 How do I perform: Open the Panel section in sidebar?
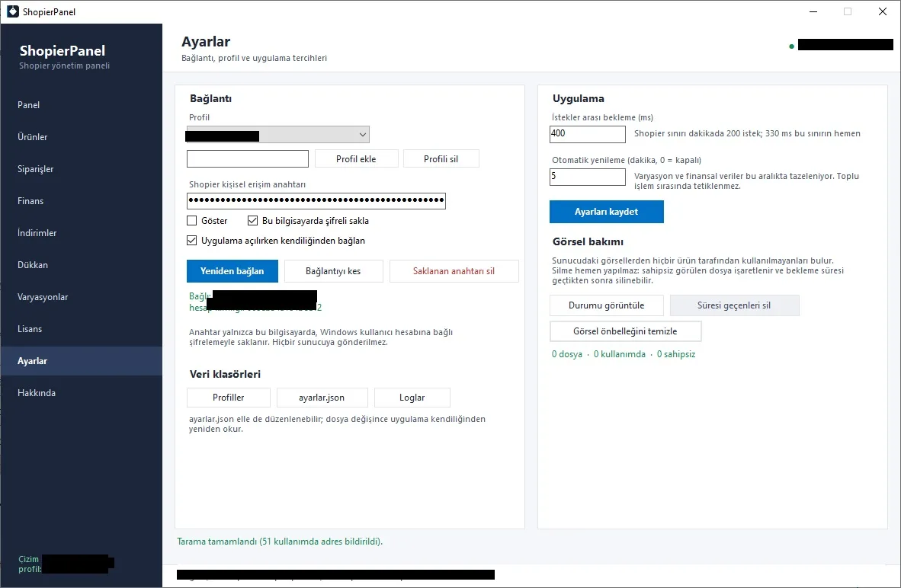pos(81,105)
